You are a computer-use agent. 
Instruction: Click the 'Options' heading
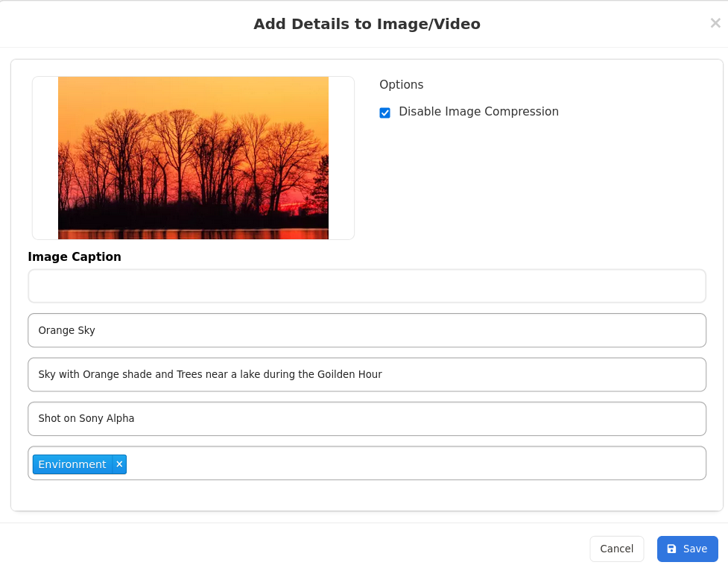tap(401, 85)
